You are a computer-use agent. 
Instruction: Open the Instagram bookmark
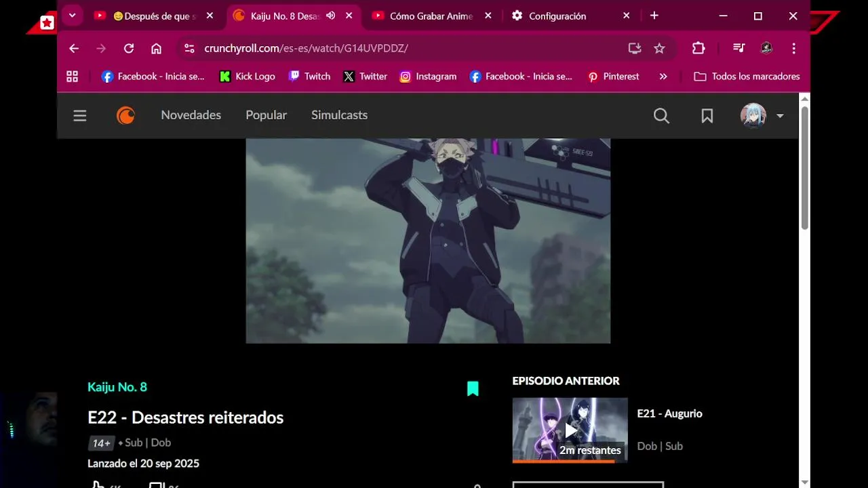click(x=428, y=77)
